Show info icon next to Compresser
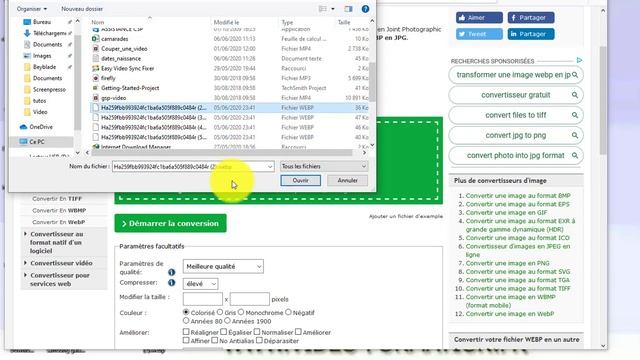The height and width of the screenshot is (360, 640). click(x=171, y=282)
